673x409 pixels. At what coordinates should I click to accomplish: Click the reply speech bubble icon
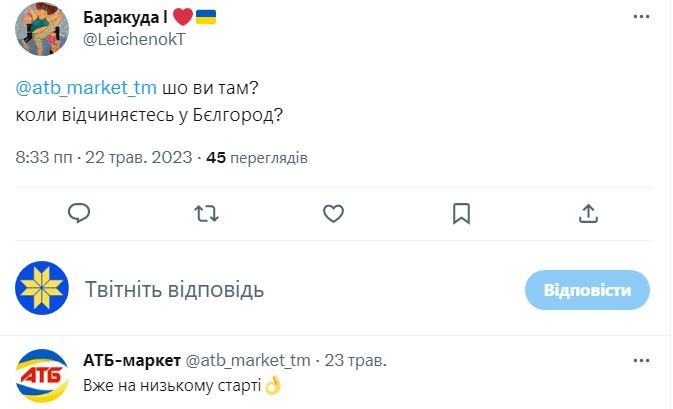point(80,213)
